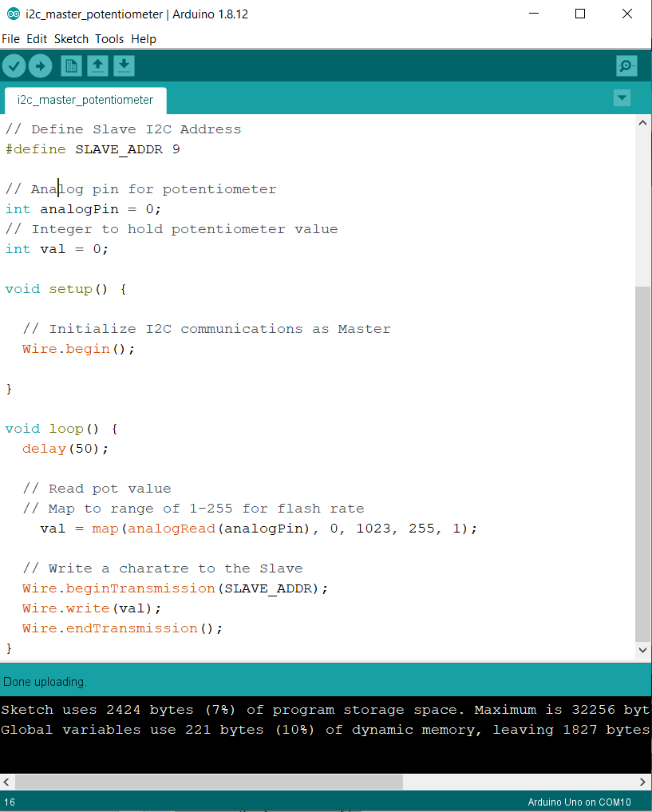
Task: Click '// Analog pin for potentiometer' comment
Action: (x=140, y=189)
